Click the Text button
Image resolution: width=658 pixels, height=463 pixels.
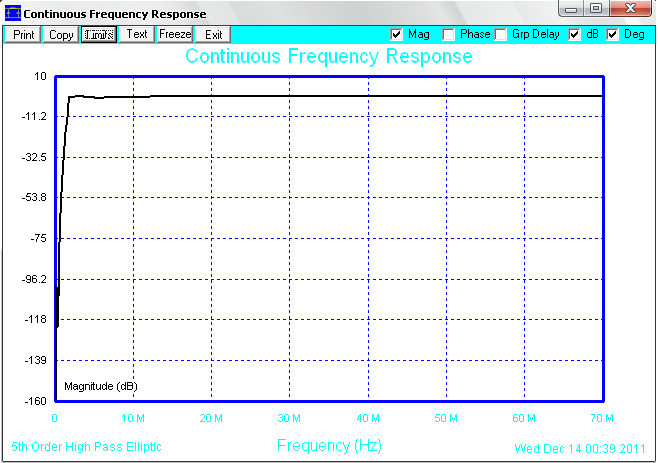pos(137,34)
